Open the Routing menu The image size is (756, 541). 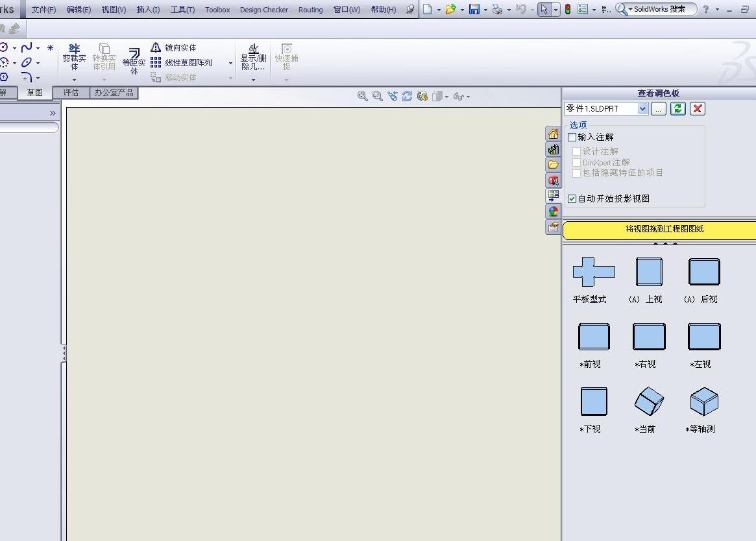310,10
